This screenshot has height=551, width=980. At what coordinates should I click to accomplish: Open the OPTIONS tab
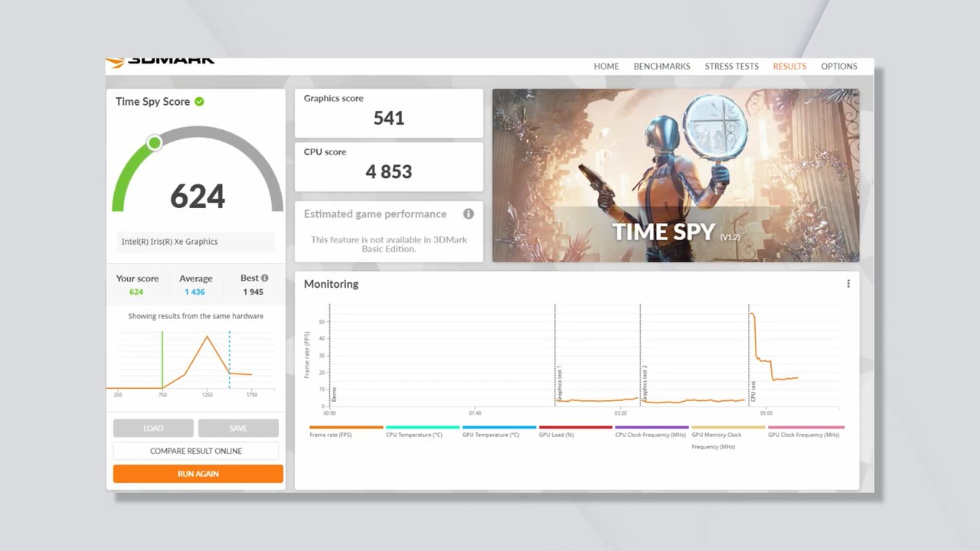[x=839, y=67]
